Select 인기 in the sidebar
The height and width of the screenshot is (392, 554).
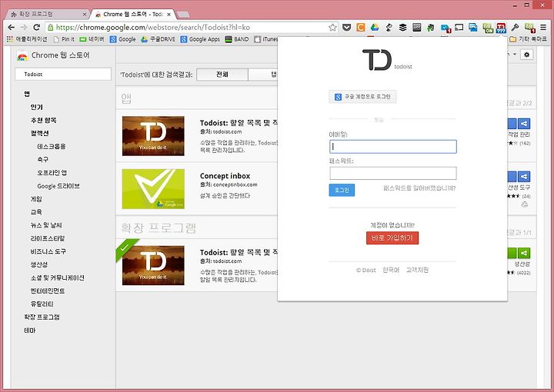coord(36,107)
